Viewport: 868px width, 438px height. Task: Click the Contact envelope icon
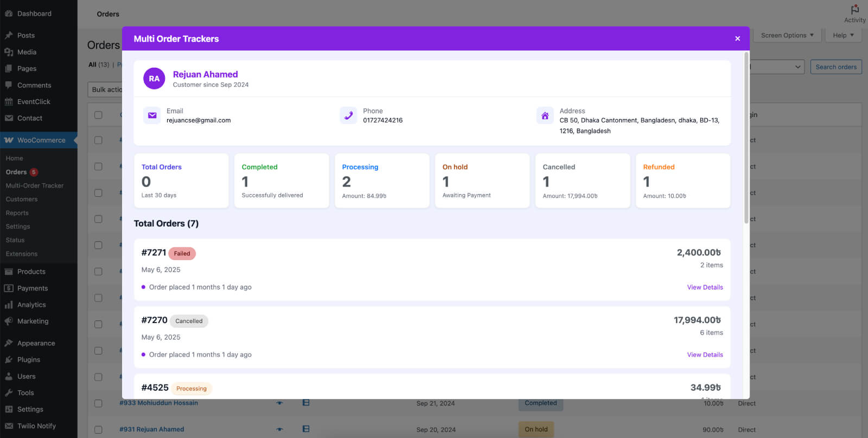coord(9,118)
